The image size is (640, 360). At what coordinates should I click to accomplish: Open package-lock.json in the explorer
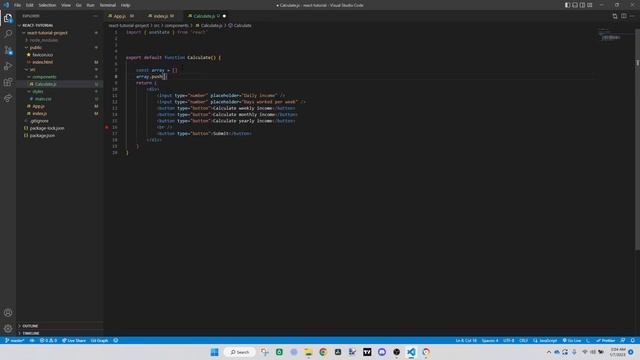click(47, 128)
